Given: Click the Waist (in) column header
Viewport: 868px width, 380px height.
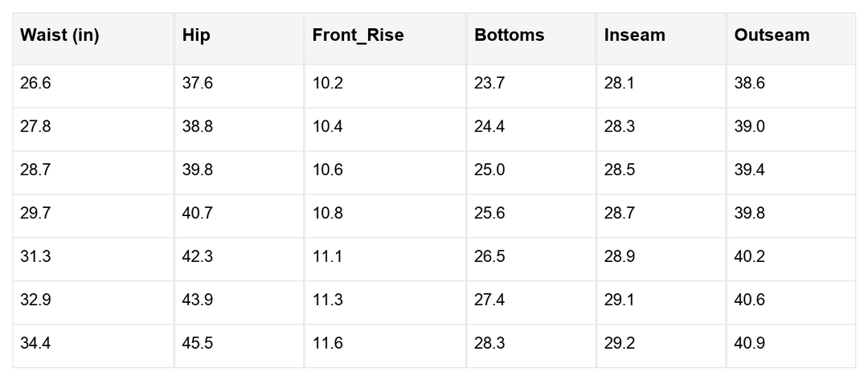Looking at the screenshot, I should [x=59, y=35].
